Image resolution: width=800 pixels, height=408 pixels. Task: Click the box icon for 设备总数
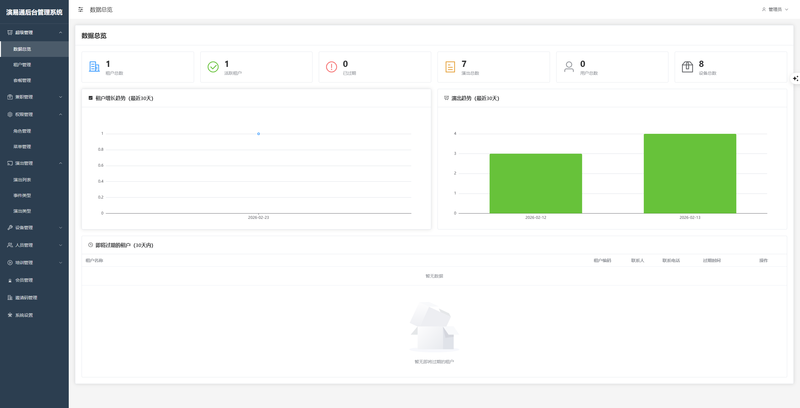click(687, 67)
